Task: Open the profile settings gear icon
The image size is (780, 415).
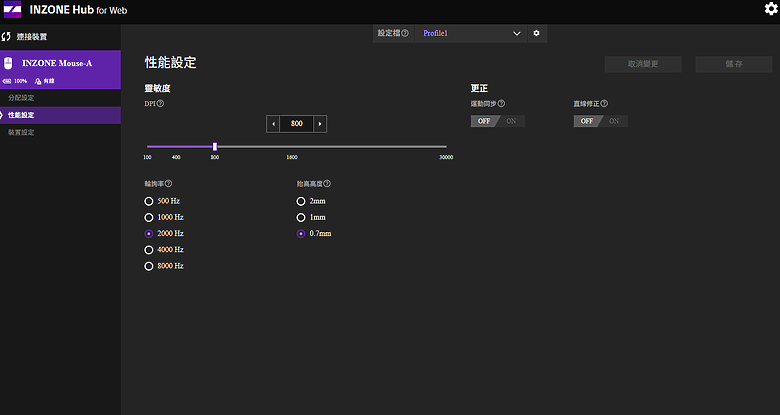Action: tap(536, 33)
